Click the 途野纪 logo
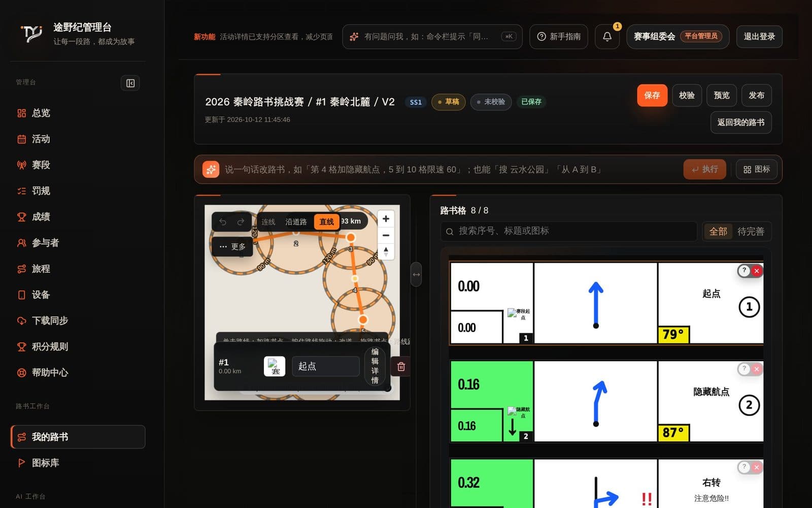This screenshot has width=812, height=508. pyautogui.click(x=31, y=34)
